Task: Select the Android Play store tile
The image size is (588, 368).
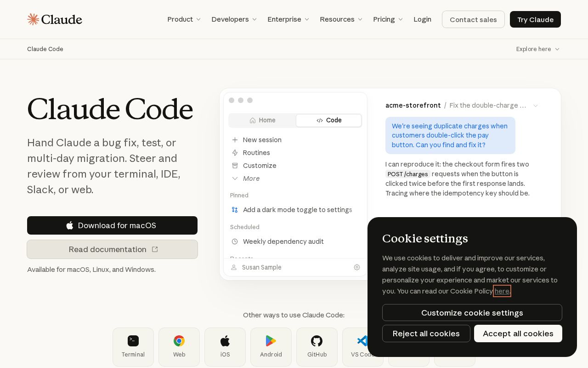Action: click(x=271, y=347)
